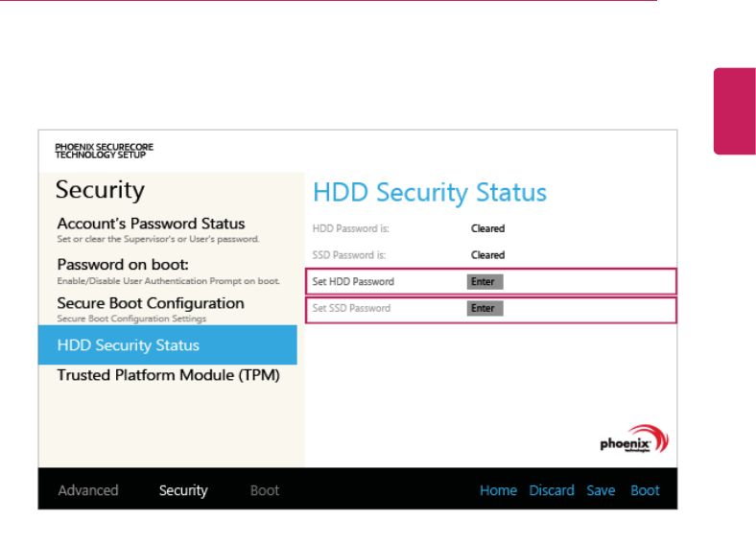Select the Password on boot option

pos(122,264)
